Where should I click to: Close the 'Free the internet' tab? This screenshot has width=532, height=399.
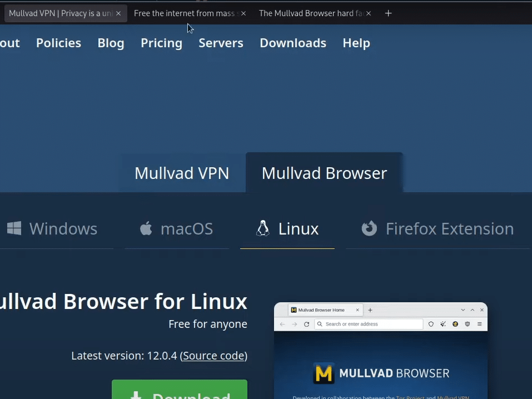(243, 13)
